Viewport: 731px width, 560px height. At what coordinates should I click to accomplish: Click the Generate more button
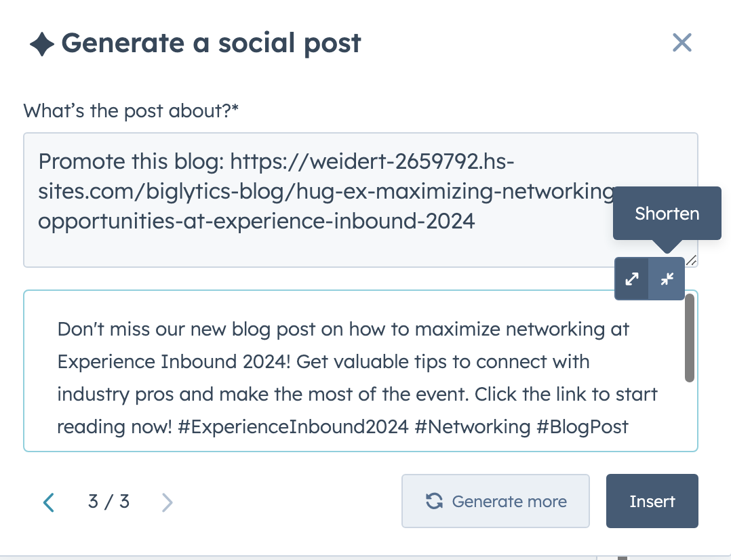point(495,502)
